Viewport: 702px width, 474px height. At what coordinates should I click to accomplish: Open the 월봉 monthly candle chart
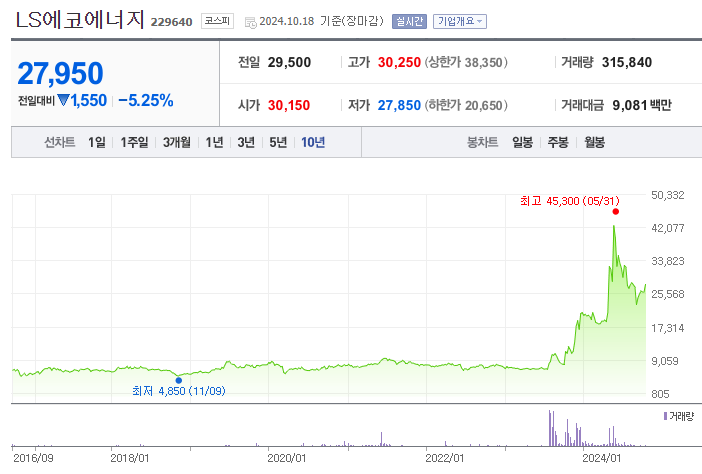pos(595,142)
